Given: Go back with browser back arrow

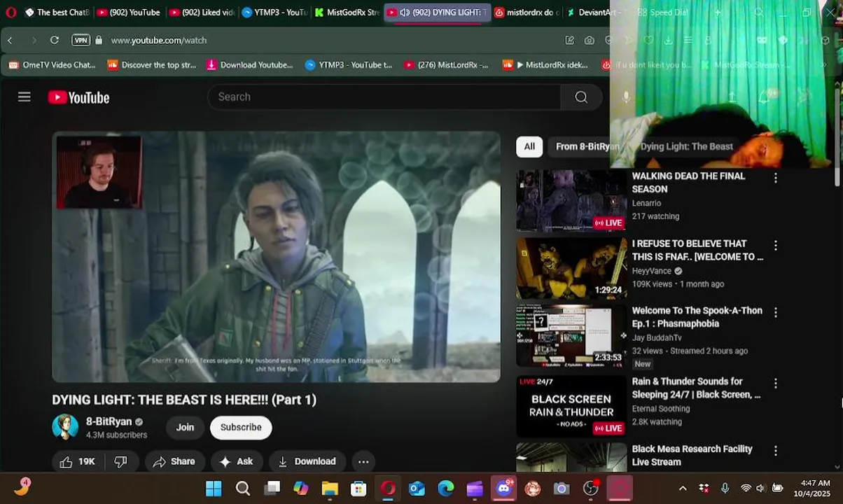Looking at the screenshot, I should pyautogui.click(x=10, y=41).
